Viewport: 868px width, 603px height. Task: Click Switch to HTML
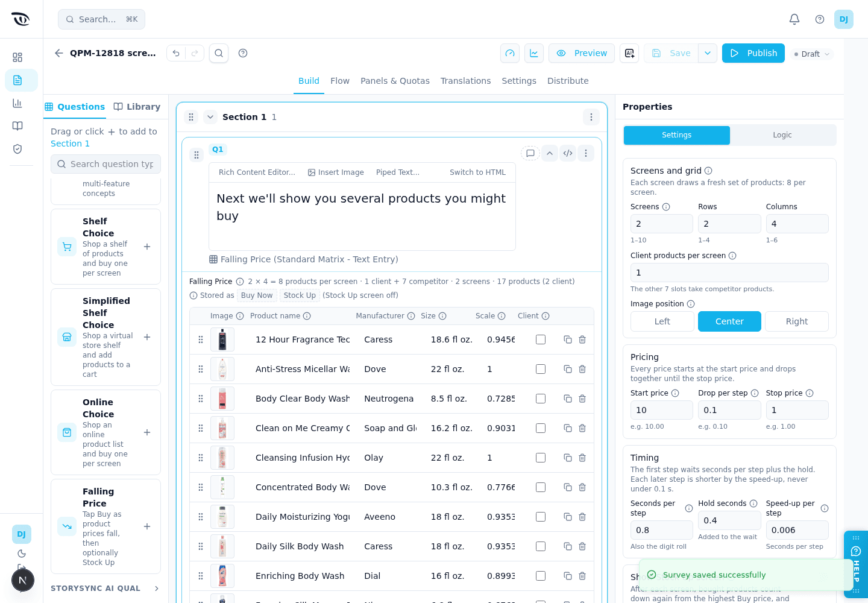point(477,172)
